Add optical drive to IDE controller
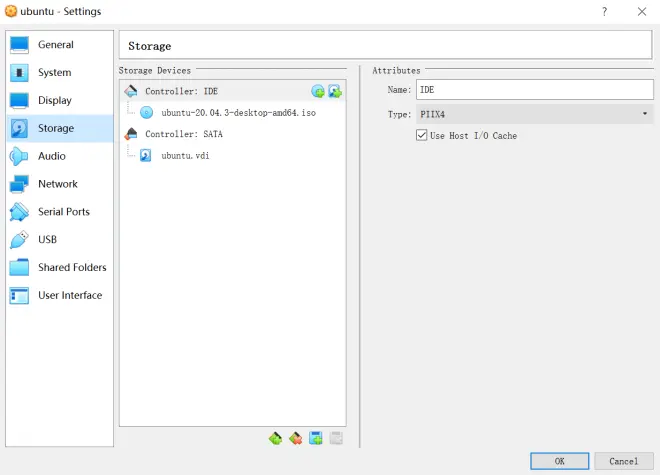Screen dimensions: 660x475 point(318,91)
